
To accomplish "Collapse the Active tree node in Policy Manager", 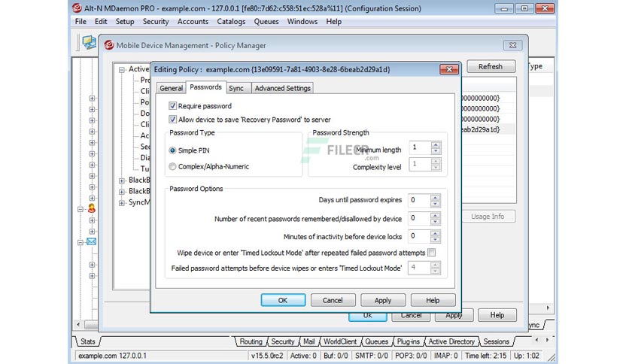I will coord(122,70).
